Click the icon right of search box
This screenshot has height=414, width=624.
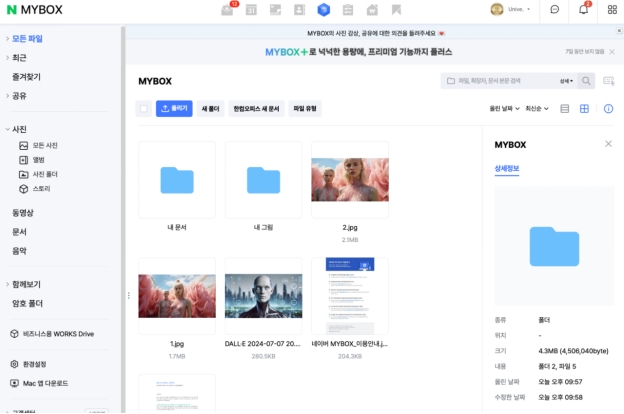609,81
